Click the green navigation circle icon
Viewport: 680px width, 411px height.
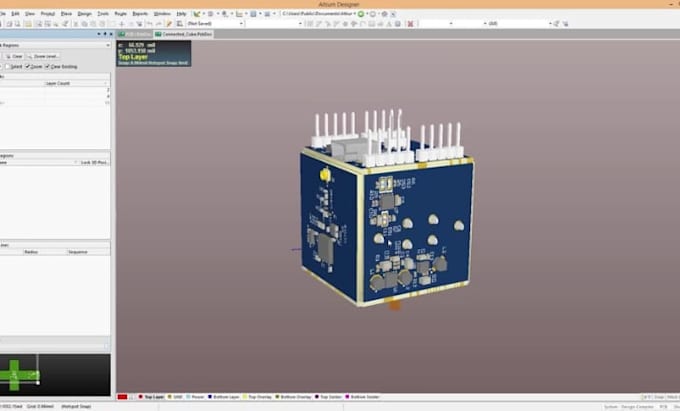click(x=361, y=14)
